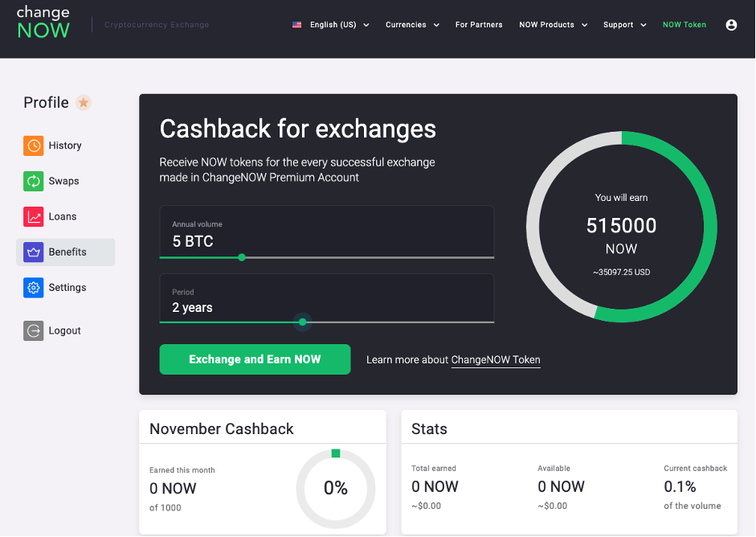Expand the Currencies dropdown menu

pyautogui.click(x=412, y=25)
